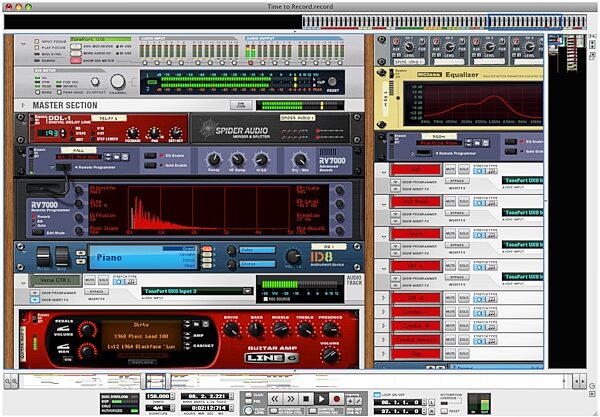Click the ID8 Volume knob
This screenshot has width=600, height=417.
point(293,256)
